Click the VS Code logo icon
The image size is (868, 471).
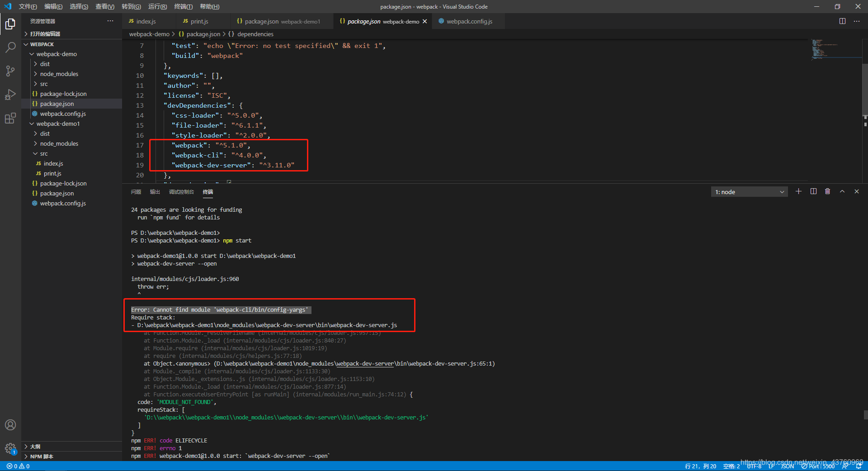click(8, 6)
